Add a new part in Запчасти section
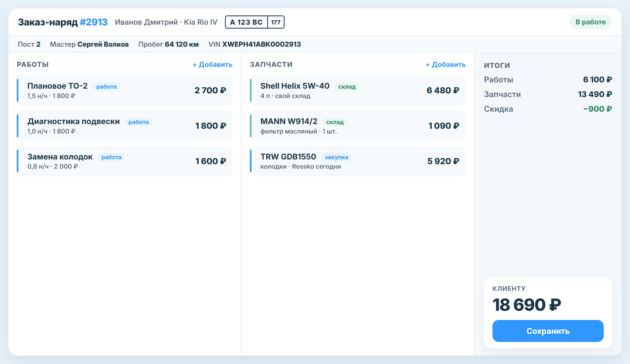The image size is (630, 364). pyautogui.click(x=446, y=65)
